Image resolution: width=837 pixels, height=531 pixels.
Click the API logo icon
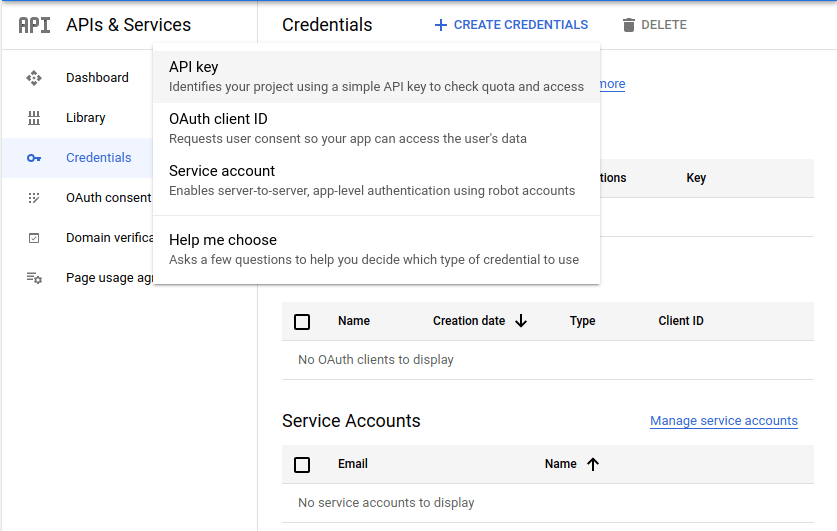34,25
